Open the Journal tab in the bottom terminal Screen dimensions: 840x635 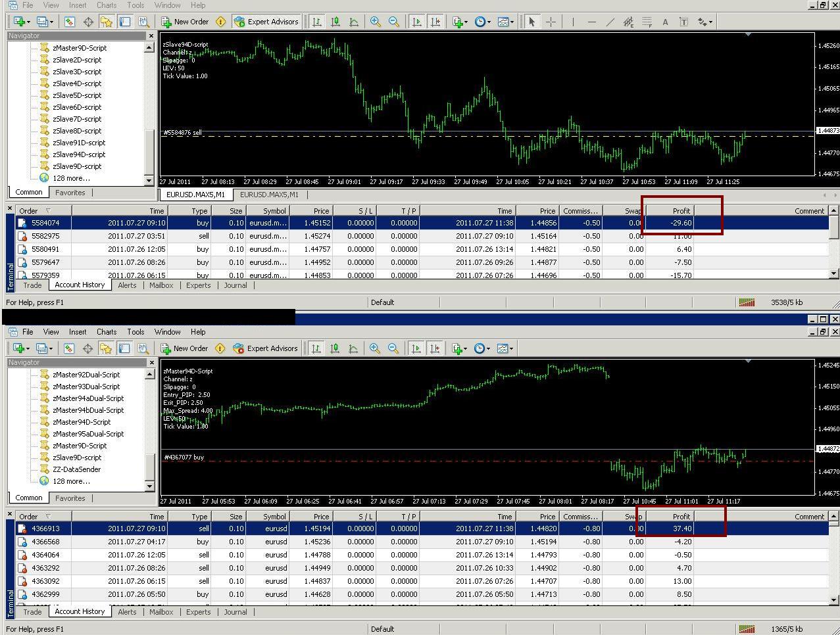[235, 612]
